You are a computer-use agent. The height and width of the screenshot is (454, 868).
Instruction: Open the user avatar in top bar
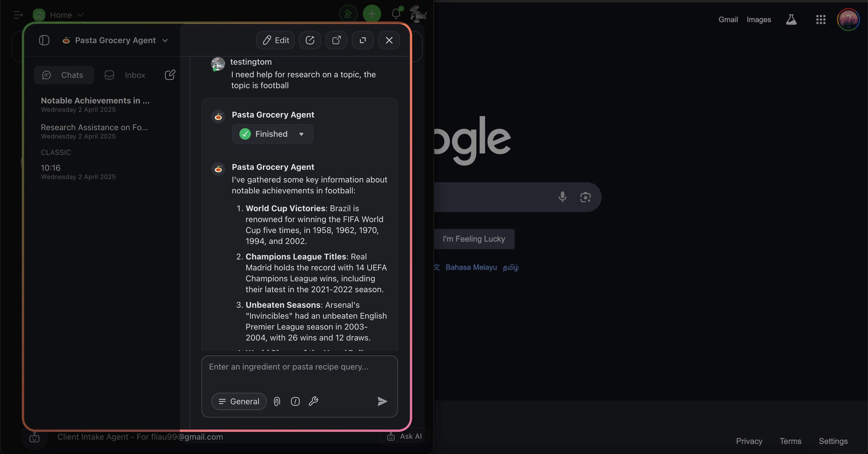pos(418,14)
